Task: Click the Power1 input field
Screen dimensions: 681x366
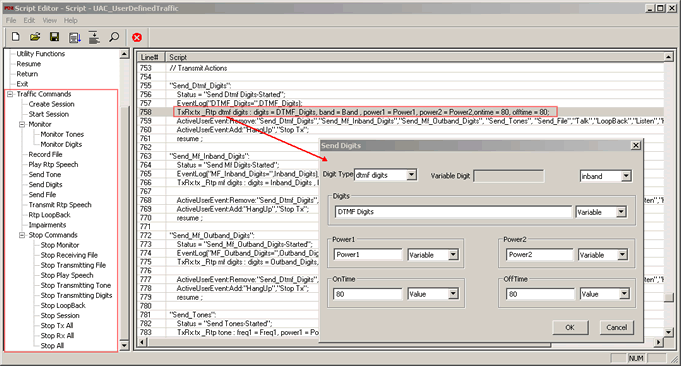Action: tap(368, 255)
